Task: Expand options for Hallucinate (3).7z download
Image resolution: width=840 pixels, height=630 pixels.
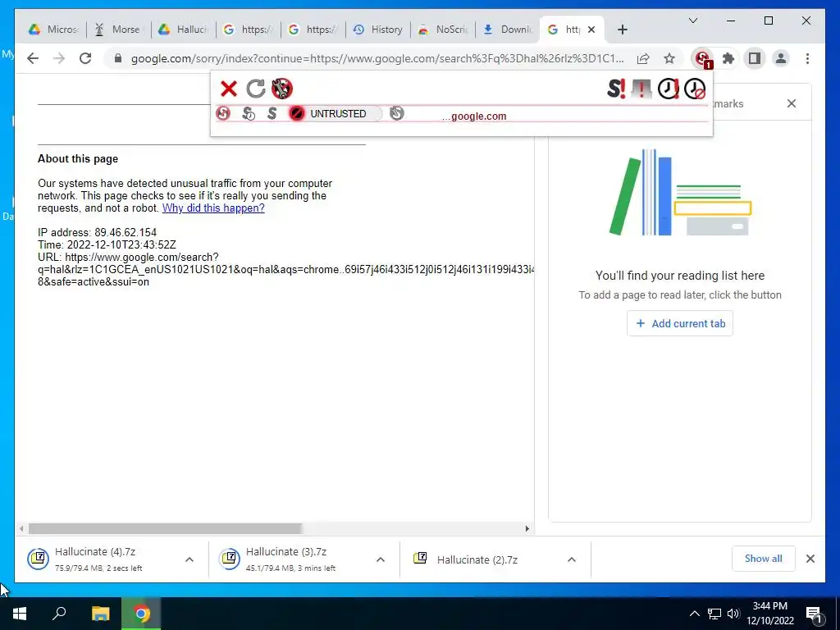Action: pos(381,559)
